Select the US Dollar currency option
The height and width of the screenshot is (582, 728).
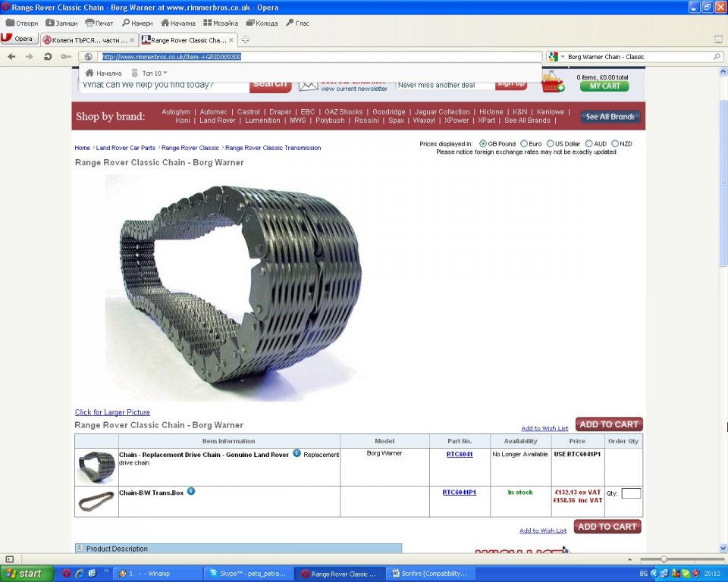(x=551, y=144)
